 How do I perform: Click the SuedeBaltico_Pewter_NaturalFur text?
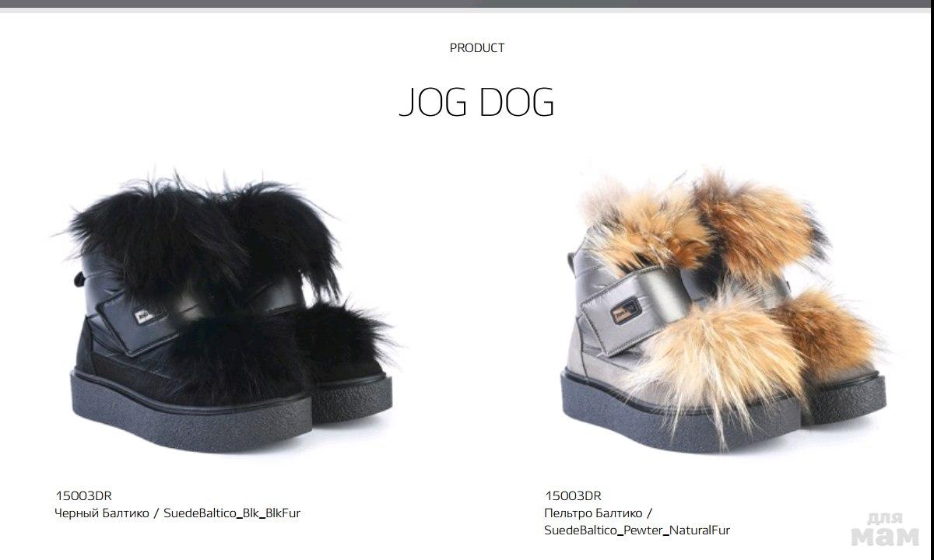click(x=637, y=530)
